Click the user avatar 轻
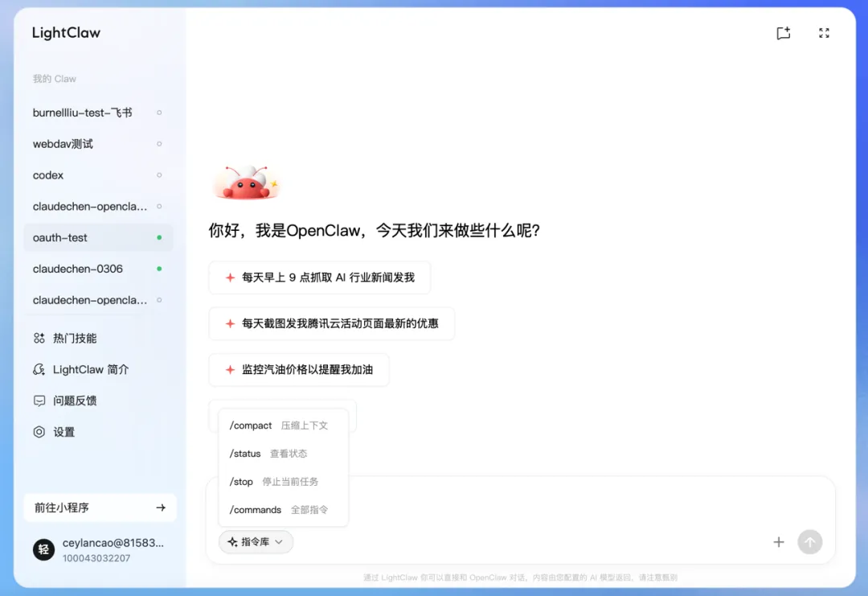 (x=43, y=549)
